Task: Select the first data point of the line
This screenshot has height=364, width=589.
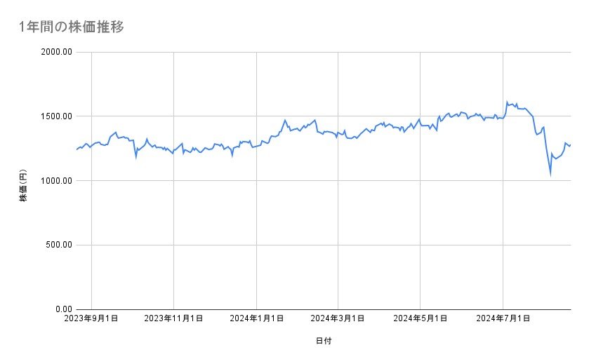Action: pyautogui.click(x=76, y=149)
